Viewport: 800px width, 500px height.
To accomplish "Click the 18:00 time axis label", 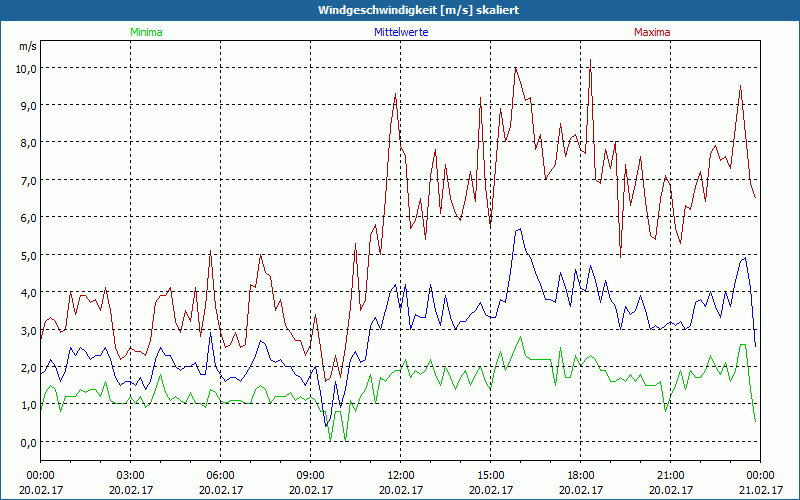I will point(580,475).
